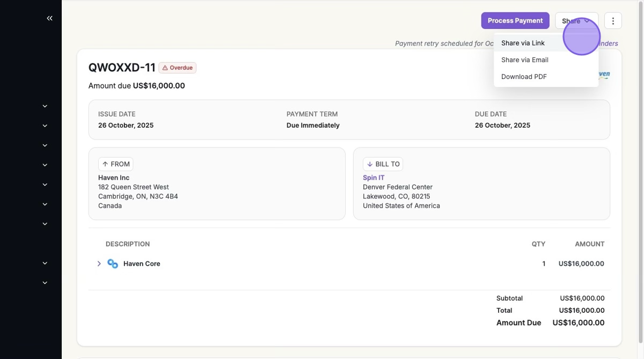The image size is (644, 359).
Task: Click the Overdue warning badge
Action: click(x=178, y=68)
